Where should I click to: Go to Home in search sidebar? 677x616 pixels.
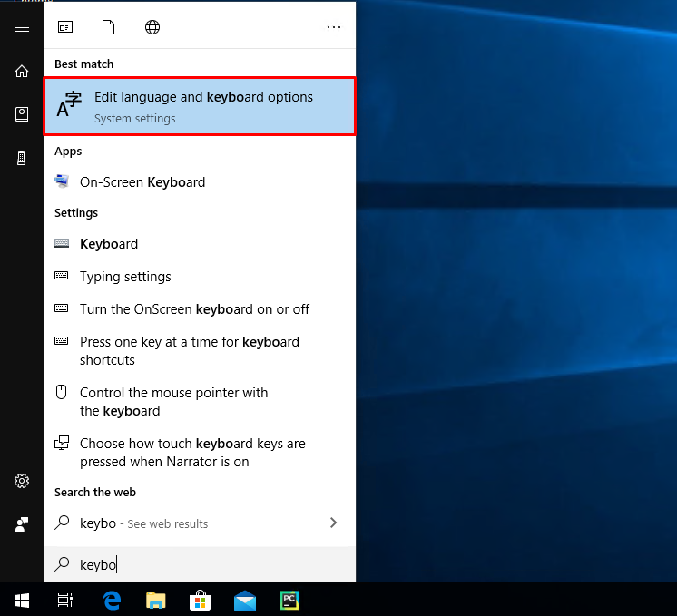[x=22, y=71]
